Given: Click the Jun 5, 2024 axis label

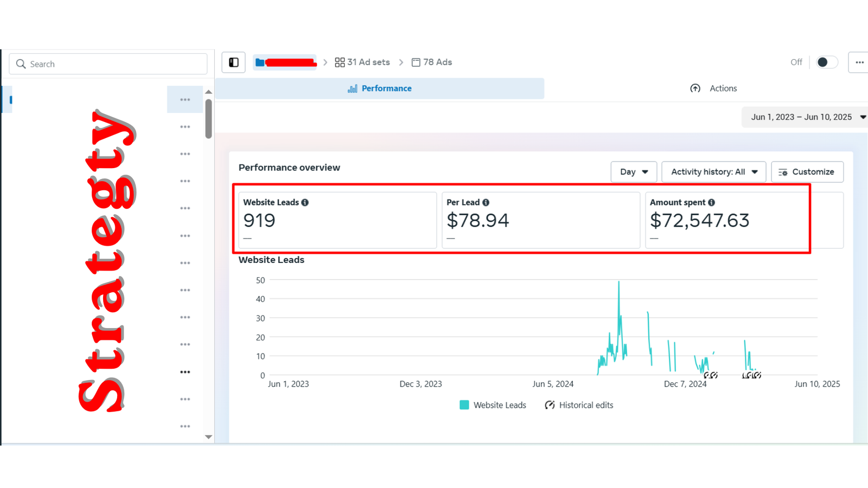Looking at the screenshot, I should 553,384.
